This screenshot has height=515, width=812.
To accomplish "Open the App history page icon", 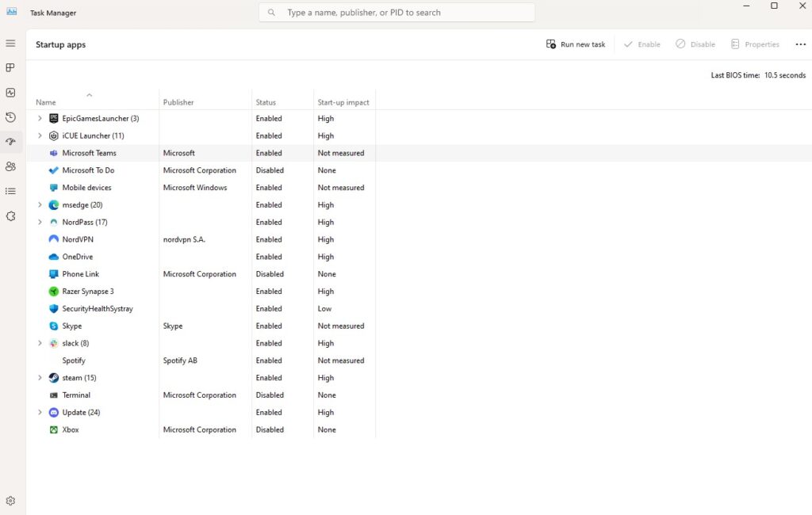I will [x=10, y=117].
